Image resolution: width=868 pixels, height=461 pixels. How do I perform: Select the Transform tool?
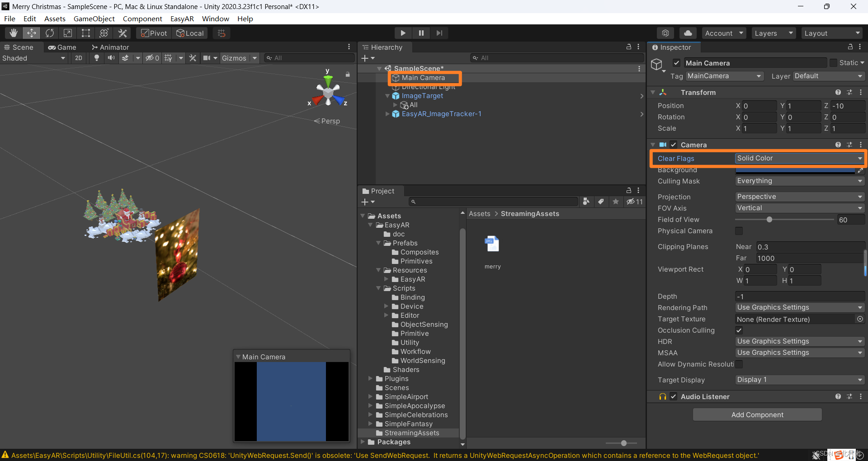tap(104, 33)
